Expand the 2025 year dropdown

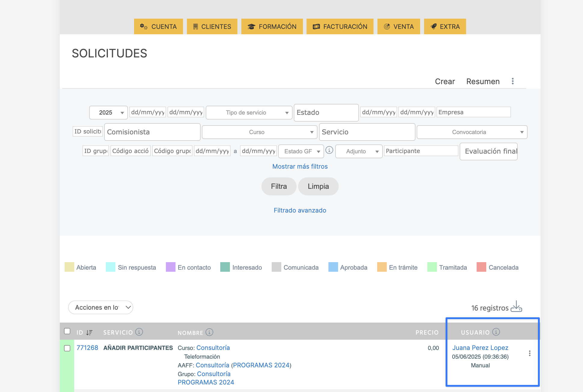108,112
